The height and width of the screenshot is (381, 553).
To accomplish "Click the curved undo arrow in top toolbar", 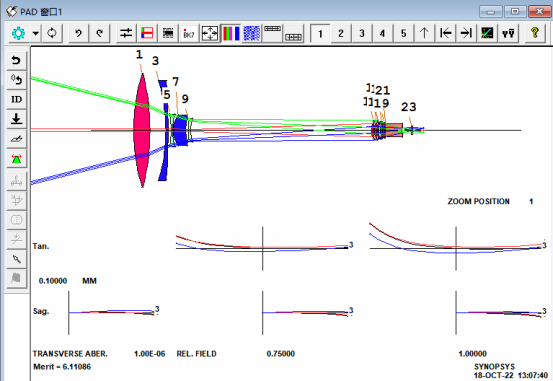I will 79,33.
